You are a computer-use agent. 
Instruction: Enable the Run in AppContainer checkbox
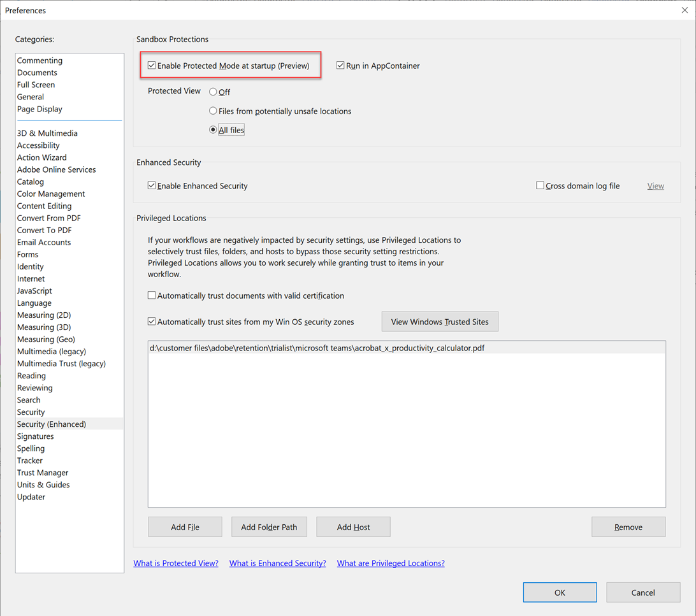pyautogui.click(x=340, y=65)
